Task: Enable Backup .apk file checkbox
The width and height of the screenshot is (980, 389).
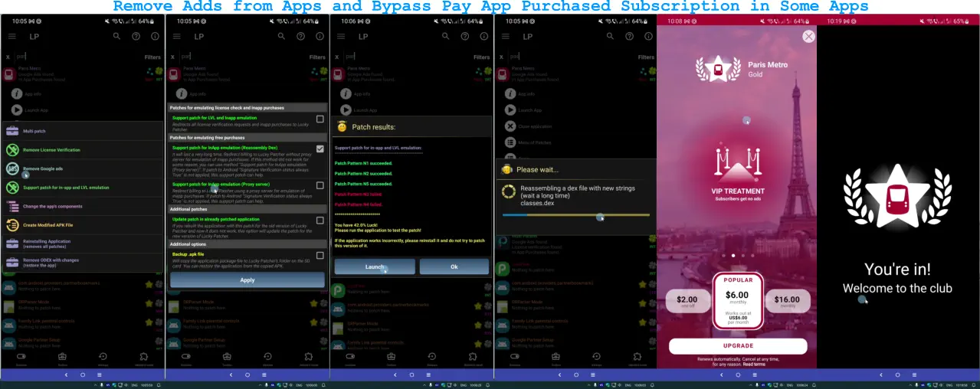Action: point(320,256)
